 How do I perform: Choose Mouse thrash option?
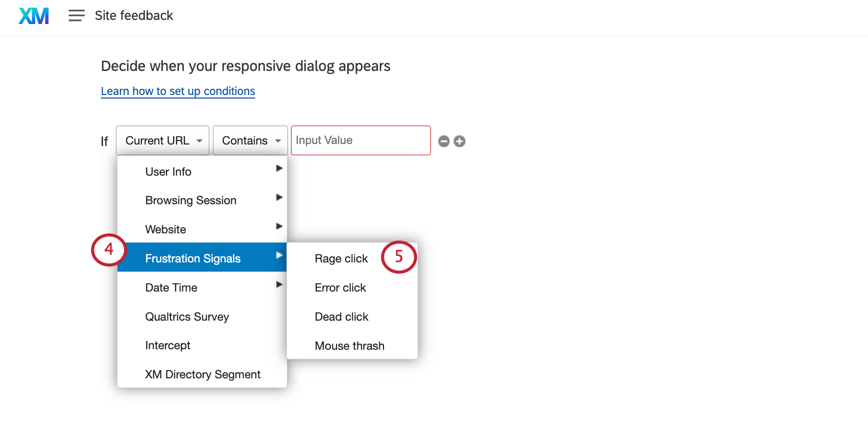[350, 346]
